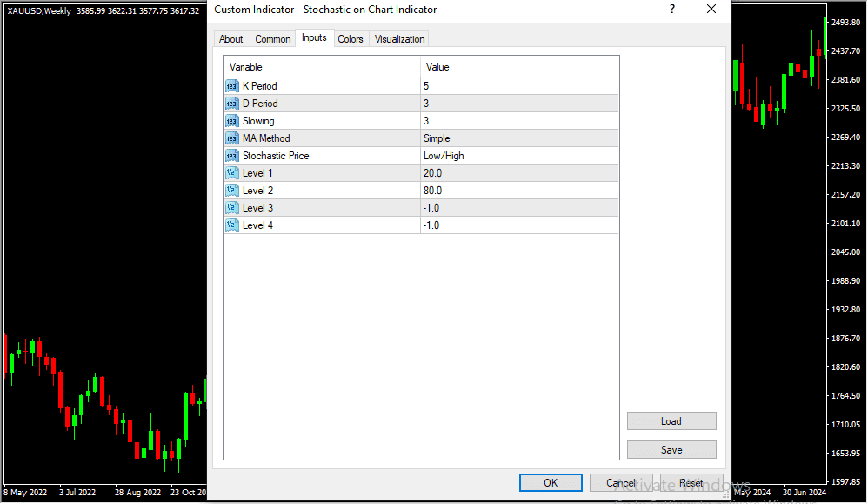This screenshot has height=504, width=868.
Task: Click the MA Method variable icon
Action: (231, 138)
